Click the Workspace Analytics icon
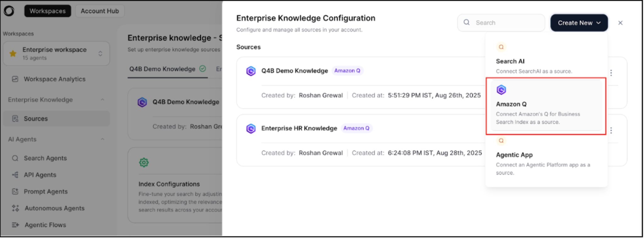 click(x=15, y=79)
